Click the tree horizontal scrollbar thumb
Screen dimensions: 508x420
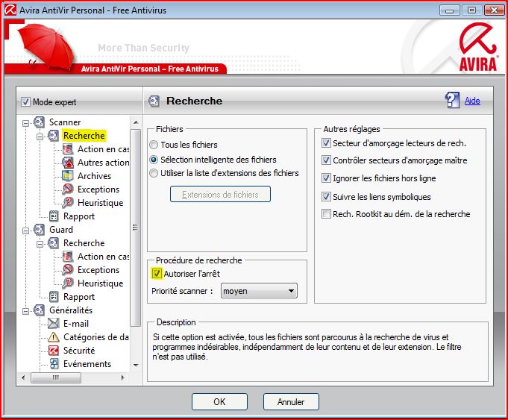[56, 377]
